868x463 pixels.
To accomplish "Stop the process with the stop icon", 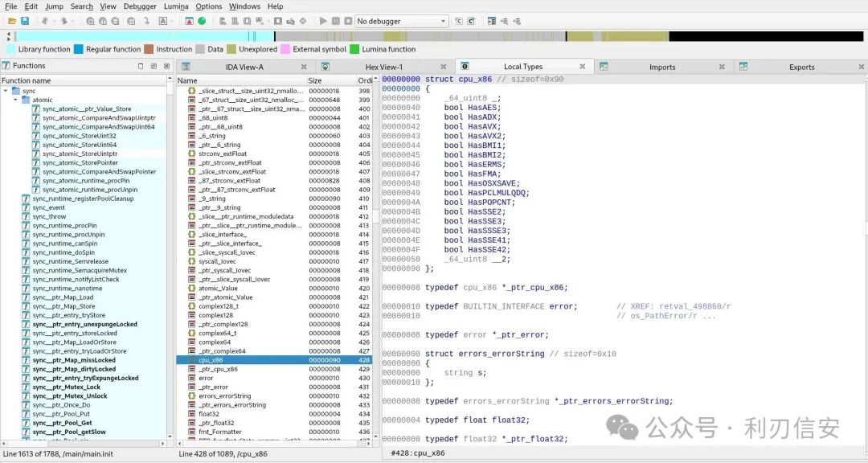I will 348,21.
